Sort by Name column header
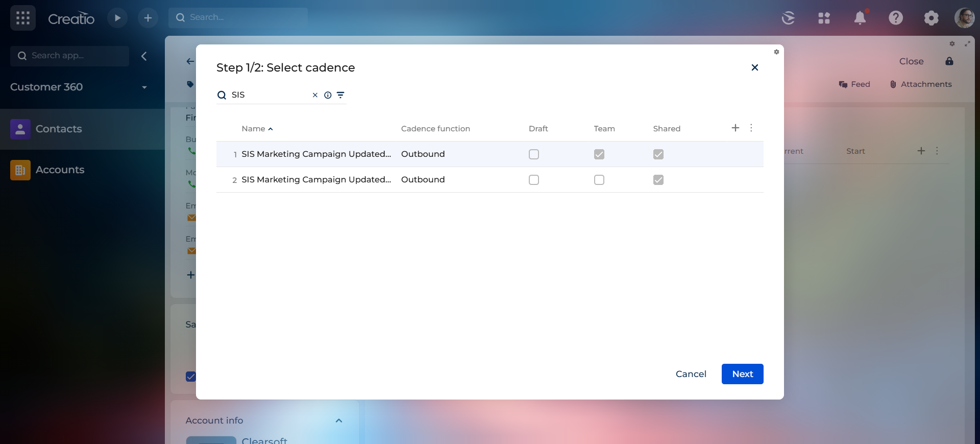Viewport: 980px width, 444px height. tap(257, 129)
